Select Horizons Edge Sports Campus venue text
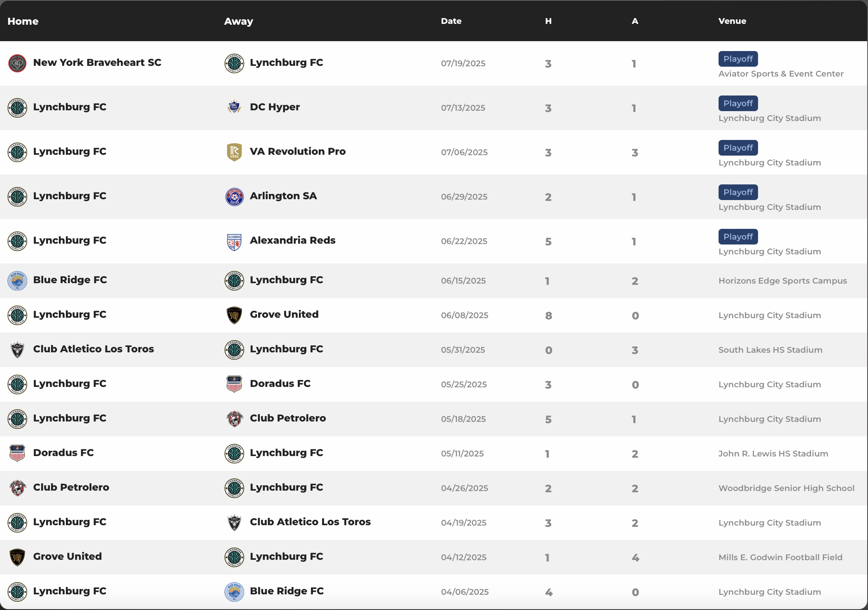Viewport: 868px width, 610px height. point(782,281)
